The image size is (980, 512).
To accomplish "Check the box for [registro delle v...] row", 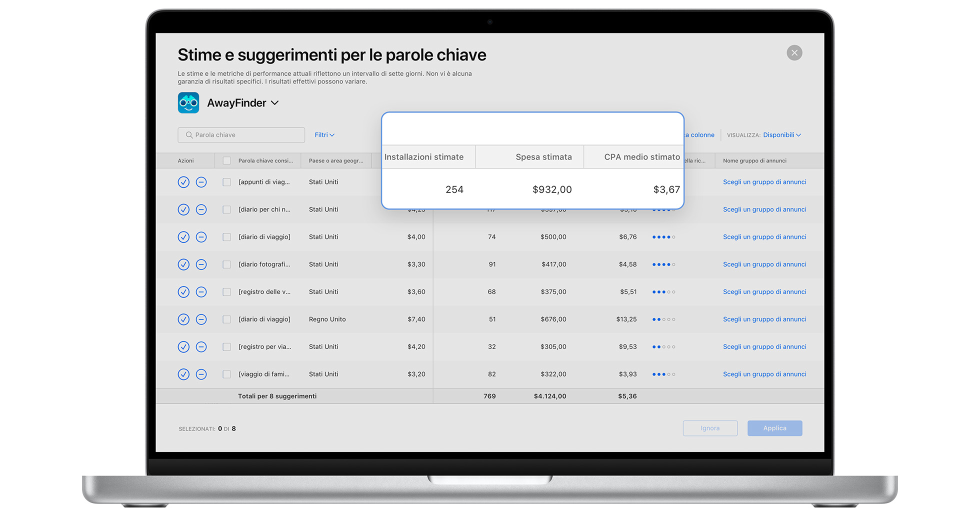I will 226,292.
